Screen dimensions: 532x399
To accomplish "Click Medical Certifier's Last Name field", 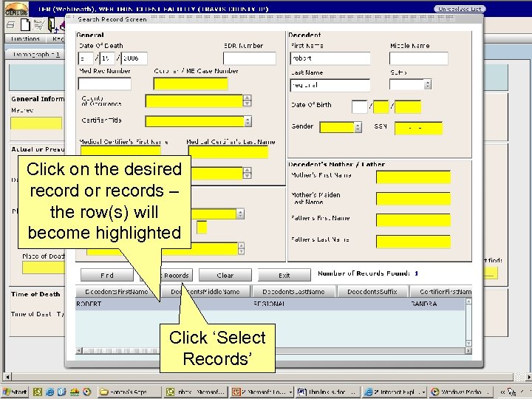I will (x=228, y=152).
